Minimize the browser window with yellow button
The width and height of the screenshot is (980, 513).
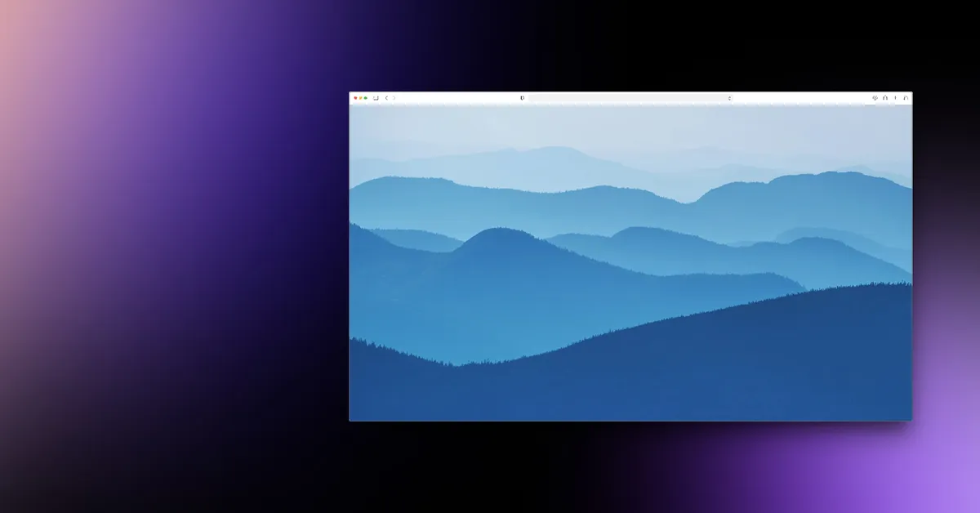360,98
